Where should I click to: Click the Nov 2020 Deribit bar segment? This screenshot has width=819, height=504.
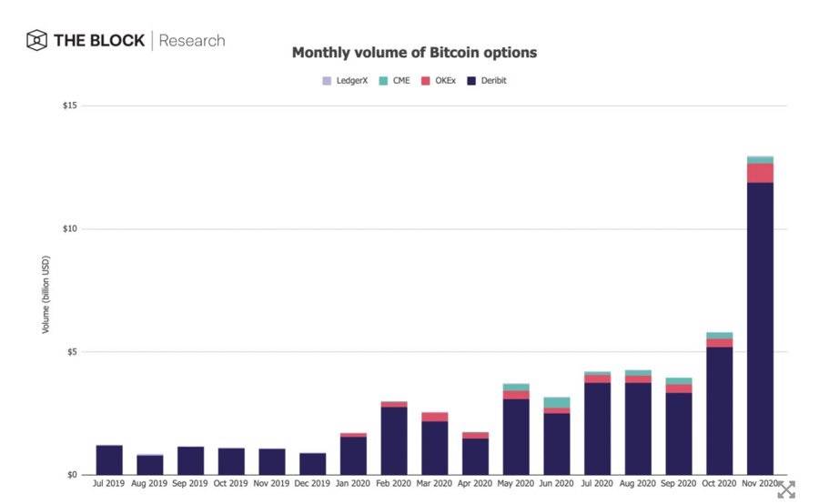point(760,328)
